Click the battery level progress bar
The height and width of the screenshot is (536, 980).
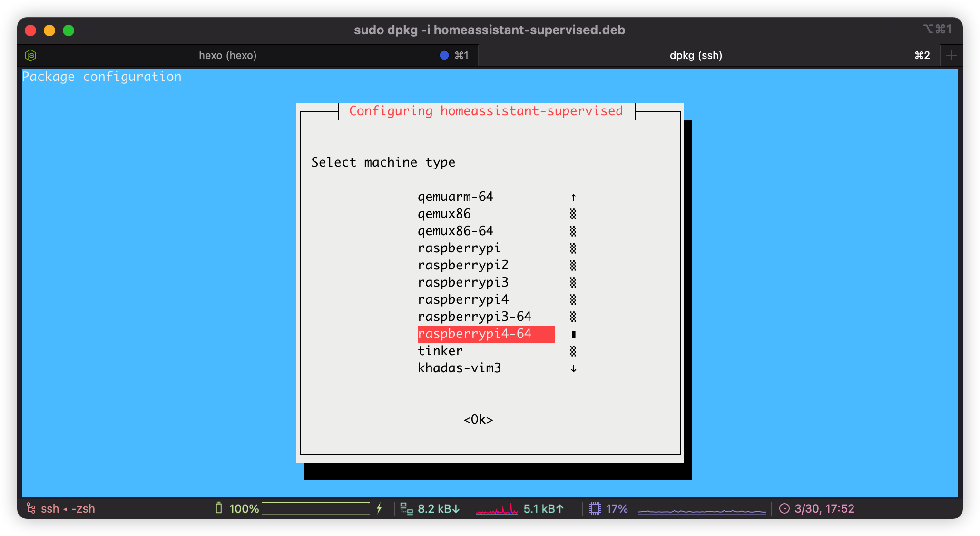tap(315, 508)
